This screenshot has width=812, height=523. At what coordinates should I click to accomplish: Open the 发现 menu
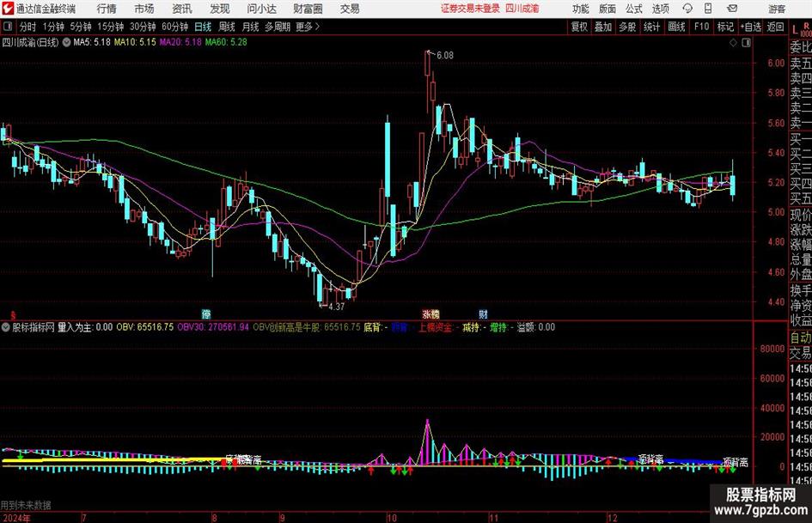pos(220,9)
